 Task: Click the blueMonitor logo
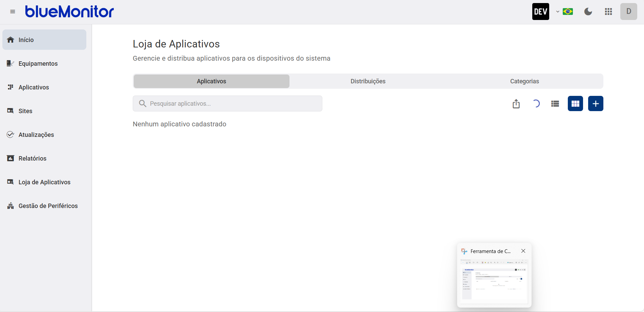[x=69, y=12]
